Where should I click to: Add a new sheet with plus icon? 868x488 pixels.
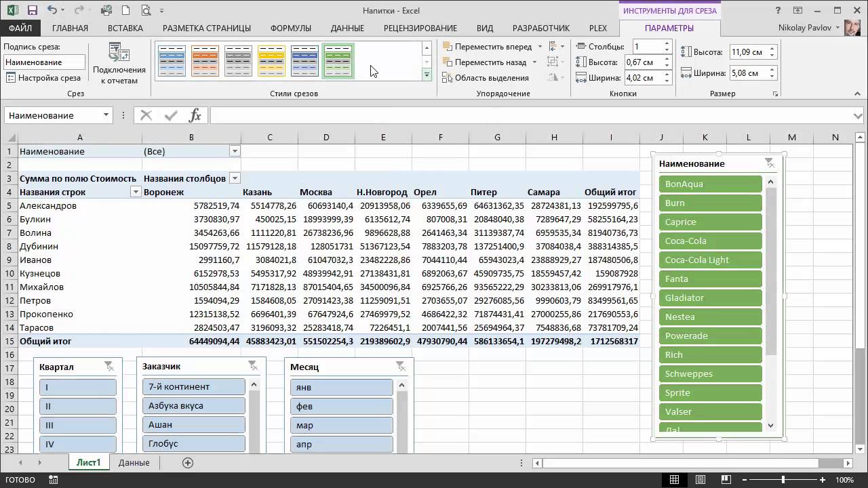click(x=188, y=463)
